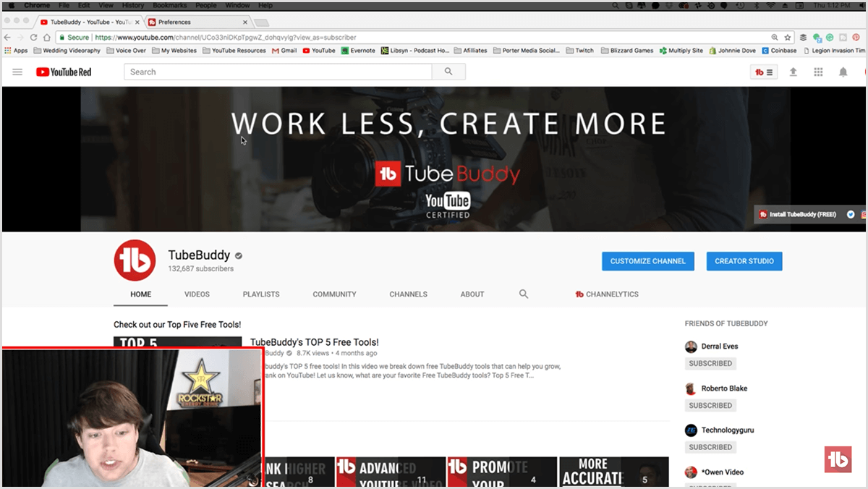The height and width of the screenshot is (489, 868).
Task: Click the Twitter icon on banner
Action: coord(851,215)
